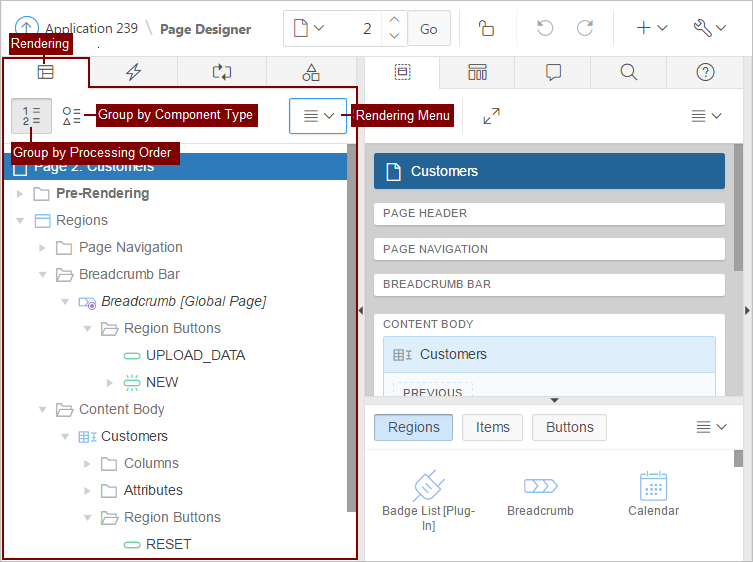This screenshot has height=562, width=753.
Task: Switch to the Buttons gallery tab
Action: click(x=569, y=427)
